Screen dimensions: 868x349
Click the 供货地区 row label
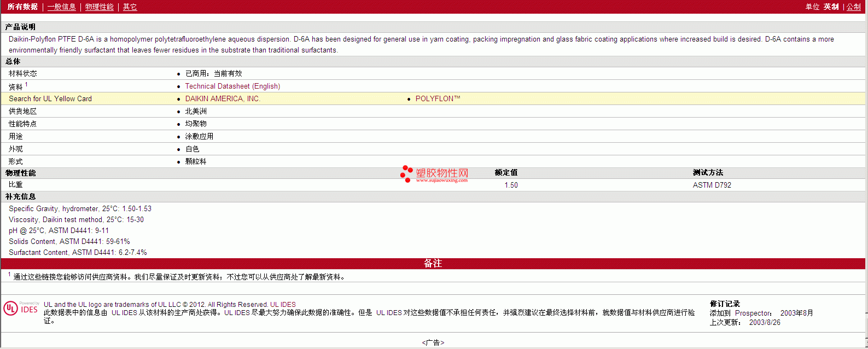(23, 112)
